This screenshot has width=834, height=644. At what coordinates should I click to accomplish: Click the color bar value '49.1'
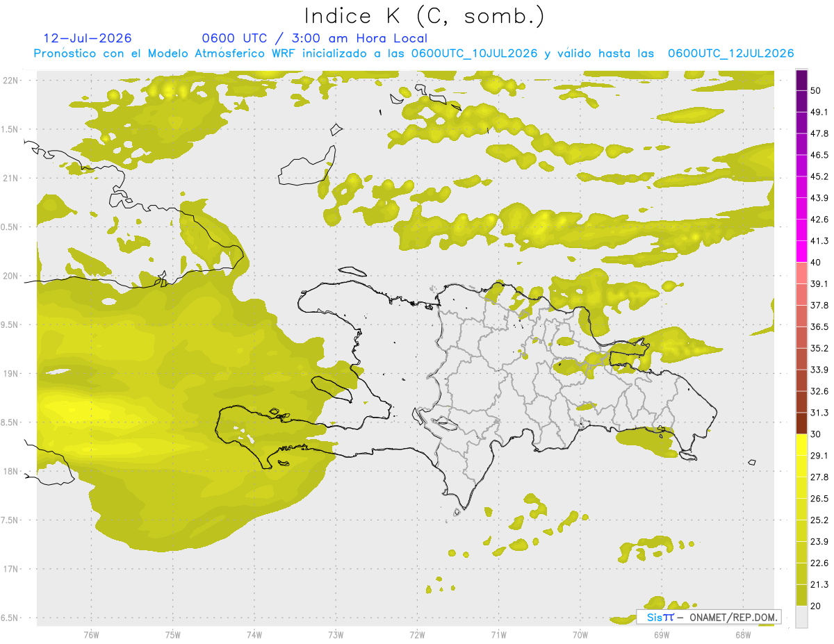pos(819,112)
